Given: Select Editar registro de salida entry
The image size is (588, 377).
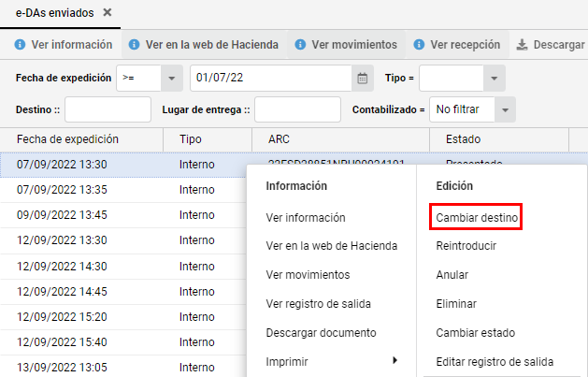Looking at the screenshot, I should (495, 362).
